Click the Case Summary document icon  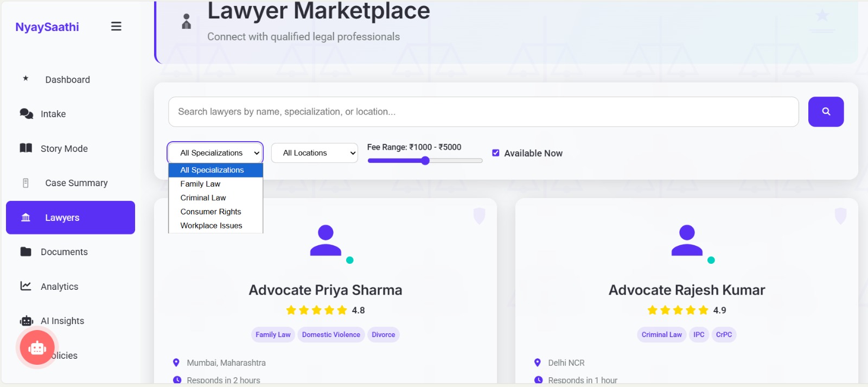(x=25, y=183)
